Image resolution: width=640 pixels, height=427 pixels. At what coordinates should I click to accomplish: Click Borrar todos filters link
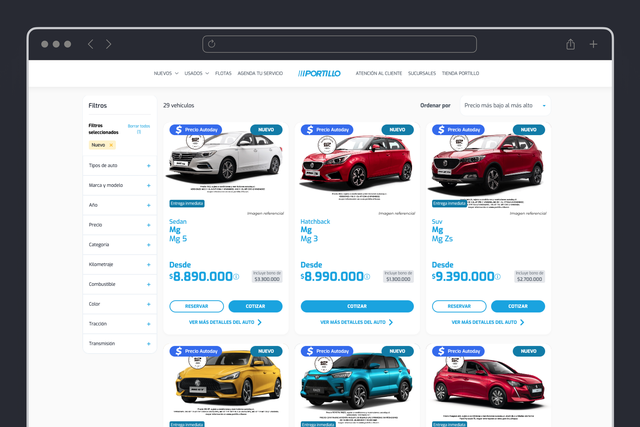139,129
